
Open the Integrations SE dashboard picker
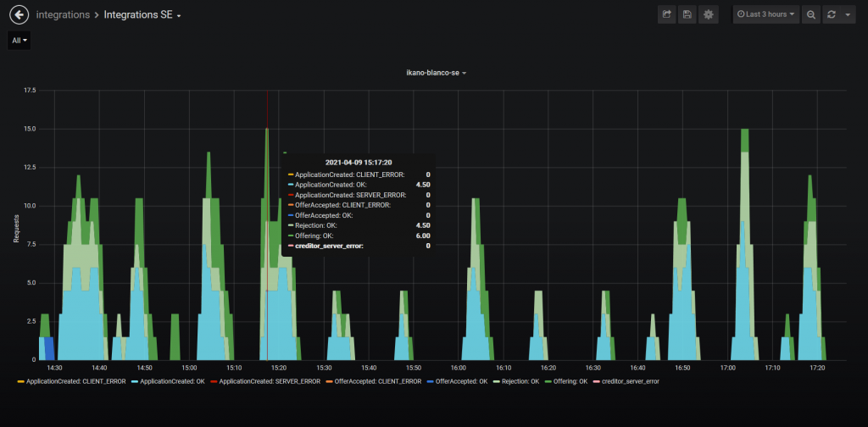coord(142,15)
